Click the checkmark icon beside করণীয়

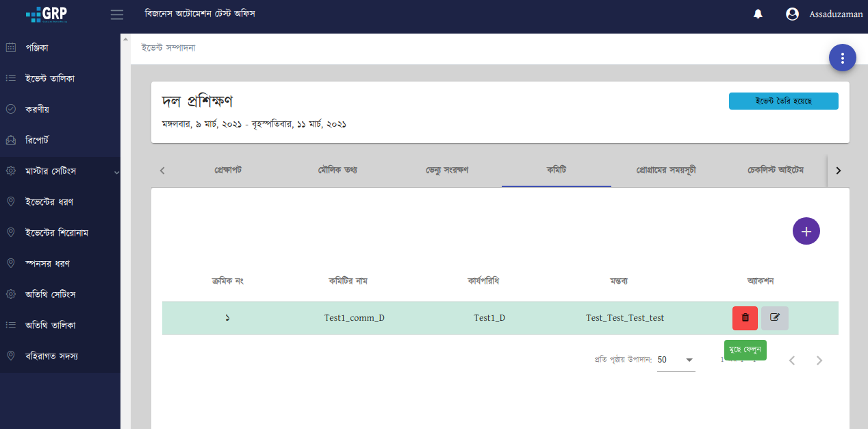pyautogui.click(x=11, y=109)
